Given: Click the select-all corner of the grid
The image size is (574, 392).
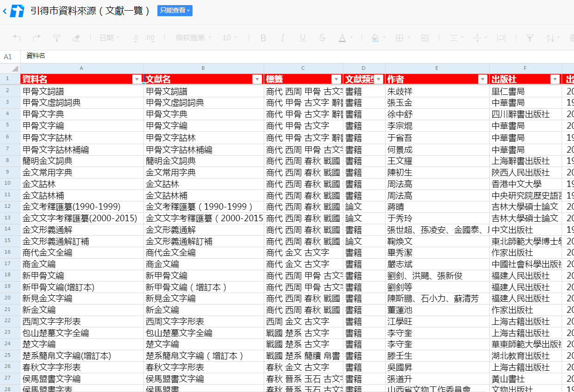Looking at the screenshot, I should tap(10, 68).
